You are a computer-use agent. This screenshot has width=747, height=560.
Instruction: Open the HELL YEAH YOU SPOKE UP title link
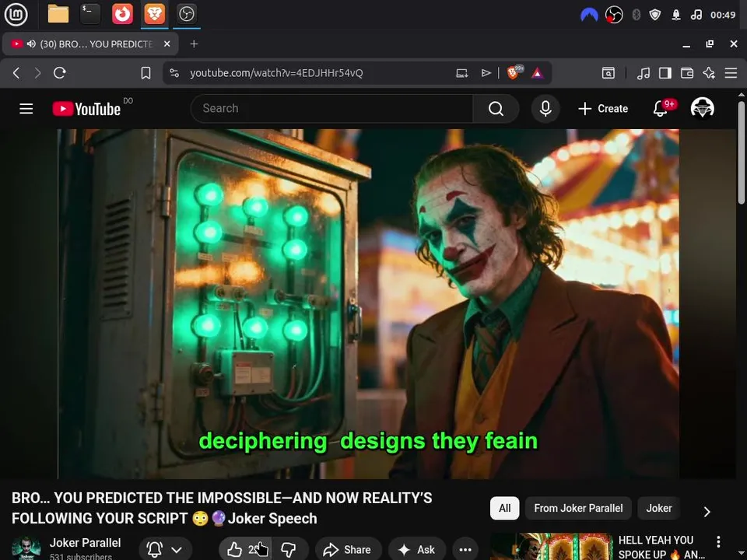661,547
